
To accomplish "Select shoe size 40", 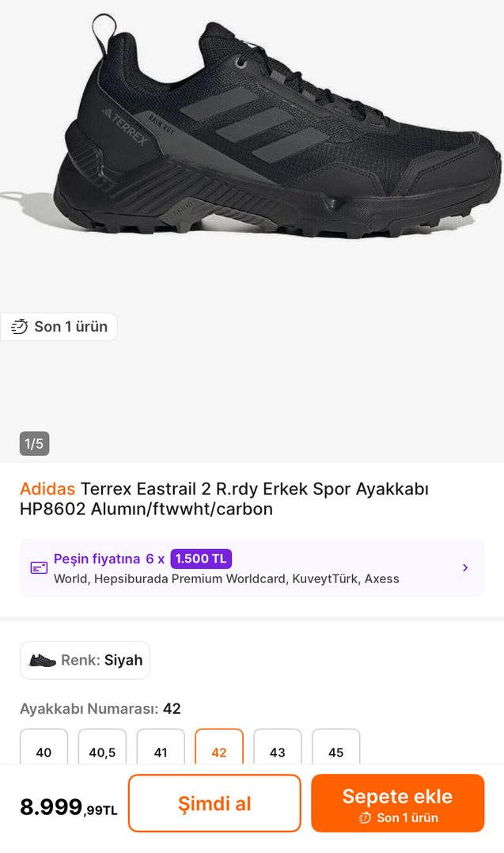I will coord(43,752).
